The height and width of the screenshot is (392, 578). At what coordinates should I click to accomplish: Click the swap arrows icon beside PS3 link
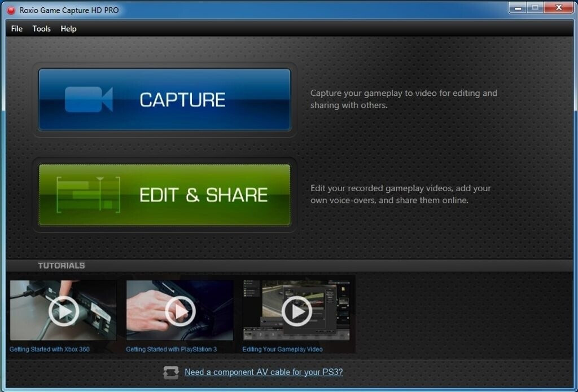click(171, 372)
